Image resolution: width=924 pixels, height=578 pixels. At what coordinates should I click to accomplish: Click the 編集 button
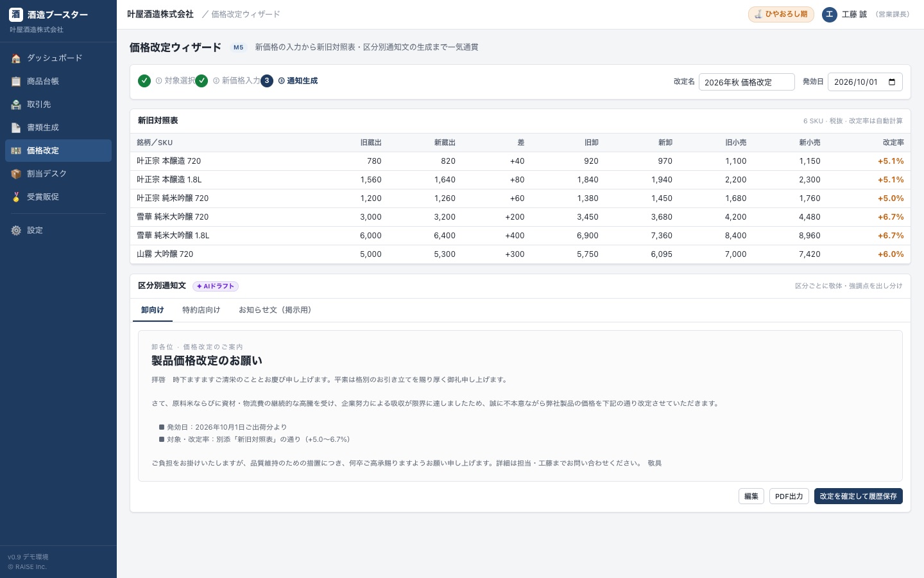coord(751,496)
